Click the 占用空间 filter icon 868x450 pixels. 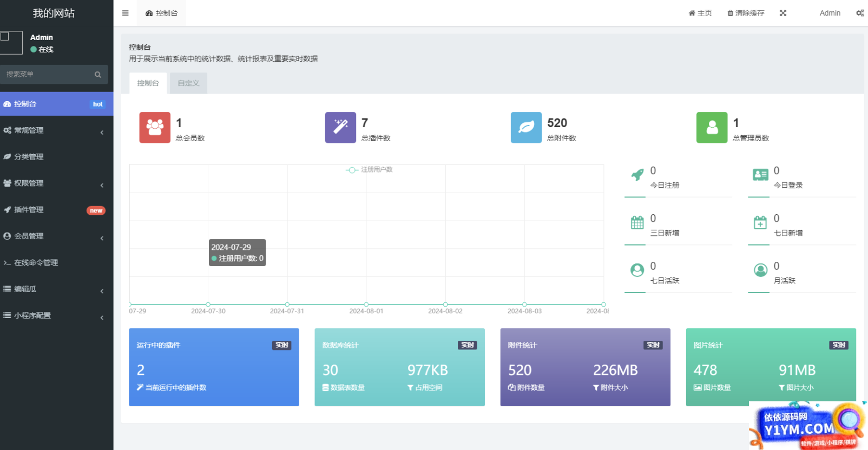point(410,388)
